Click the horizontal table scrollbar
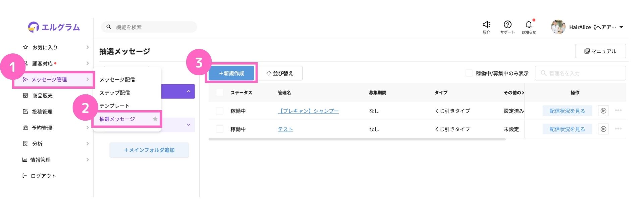The width and height of the screenshot is (644, 215). pyautogui.click(x=357, y=139)
